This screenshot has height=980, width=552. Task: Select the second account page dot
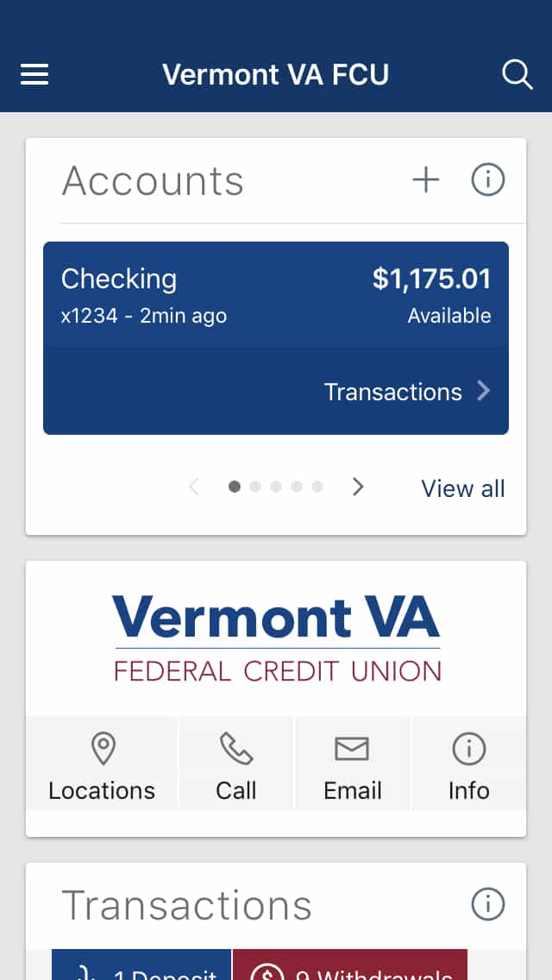(255, 487)
